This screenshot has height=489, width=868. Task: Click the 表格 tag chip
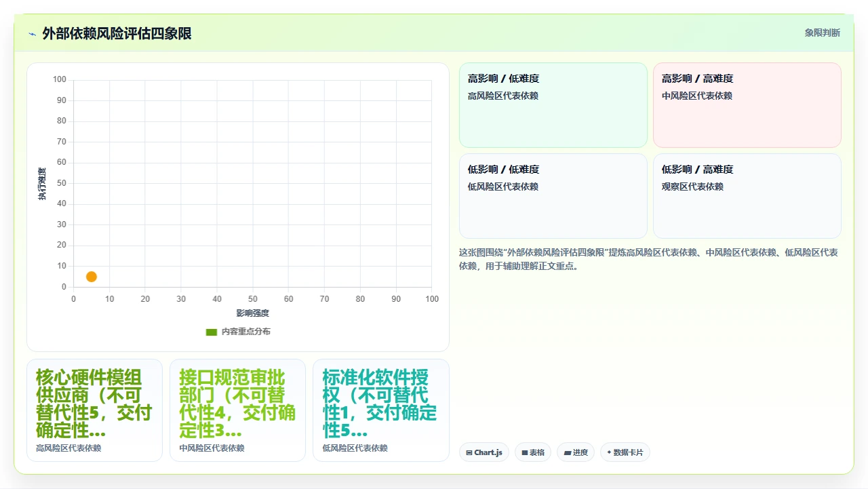pyautogui.click(x=533, y=452)
